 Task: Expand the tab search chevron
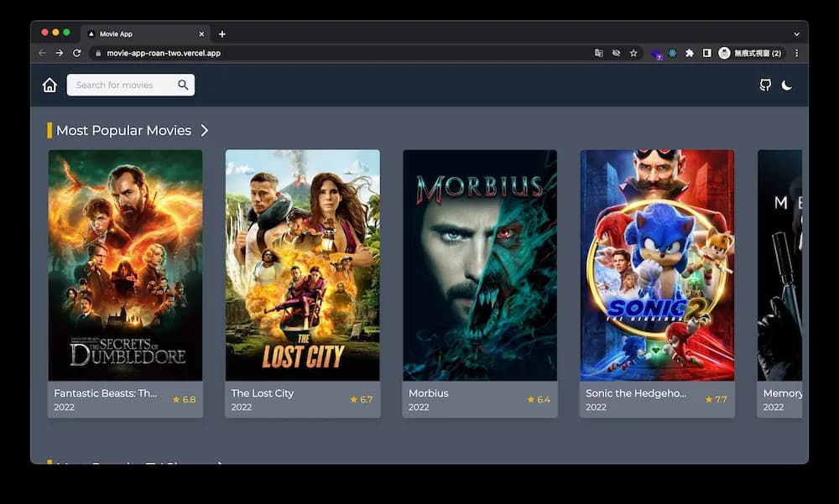(x=795, y=34)
